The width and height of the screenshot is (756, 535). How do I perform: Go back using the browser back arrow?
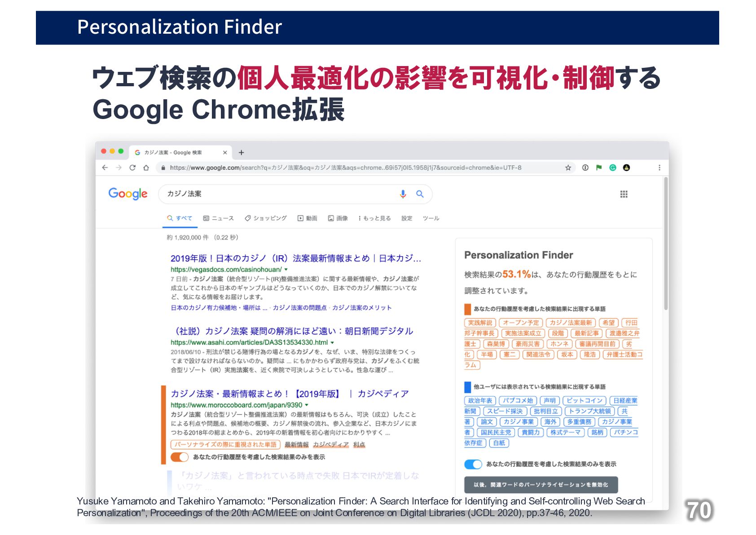click(105, 168)
